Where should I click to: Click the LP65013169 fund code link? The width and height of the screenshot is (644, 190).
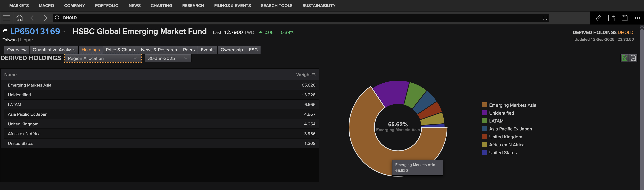coord(35,31)
